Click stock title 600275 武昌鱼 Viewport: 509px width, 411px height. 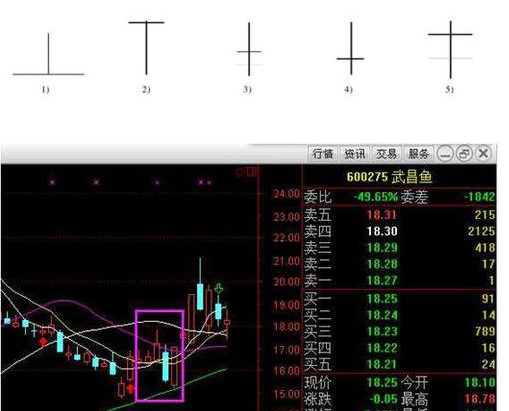pos(389,177)
